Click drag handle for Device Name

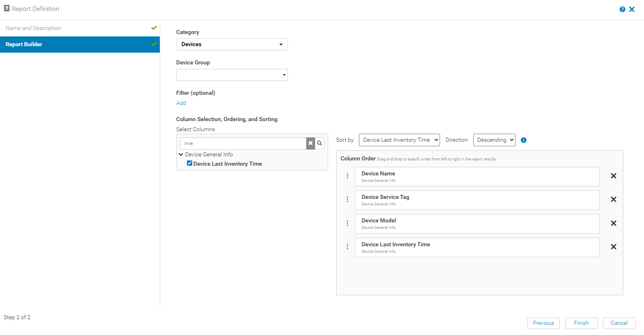click(348, 176)
